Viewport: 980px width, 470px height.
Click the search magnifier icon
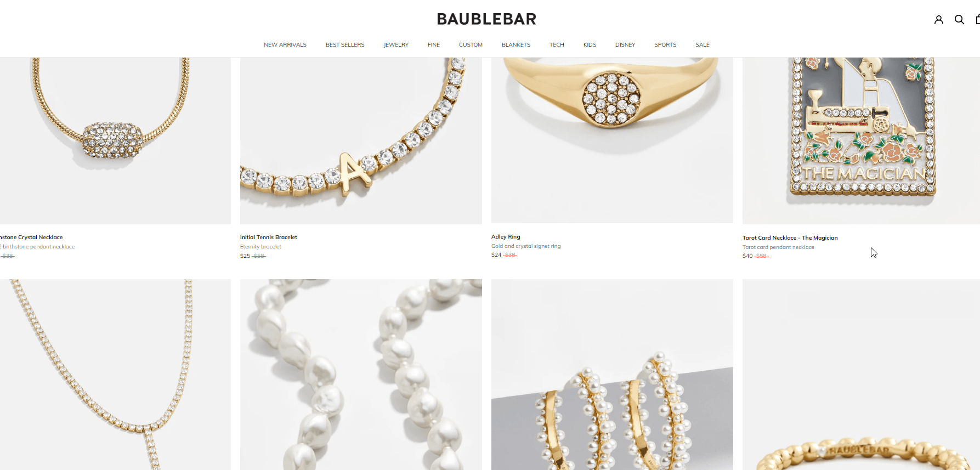(959, 20)
